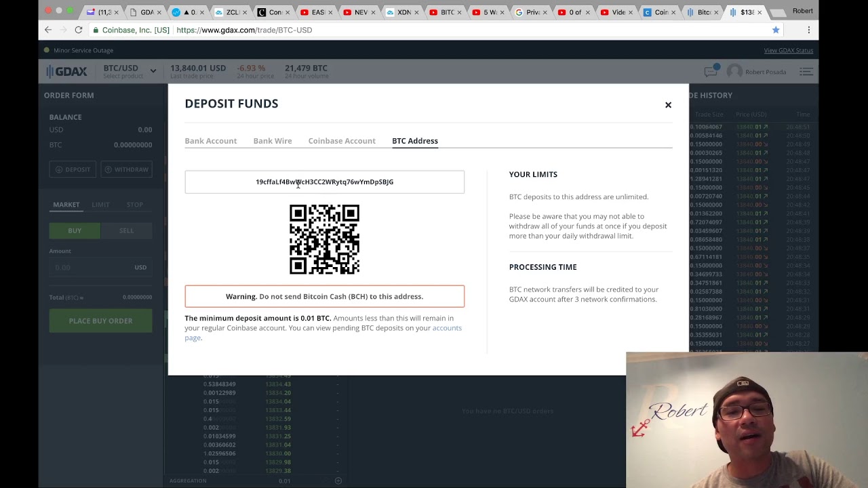Switch to the Bank Wire tab
The height and width of the screenshot is (488, 868).
(x=273, y=141)
